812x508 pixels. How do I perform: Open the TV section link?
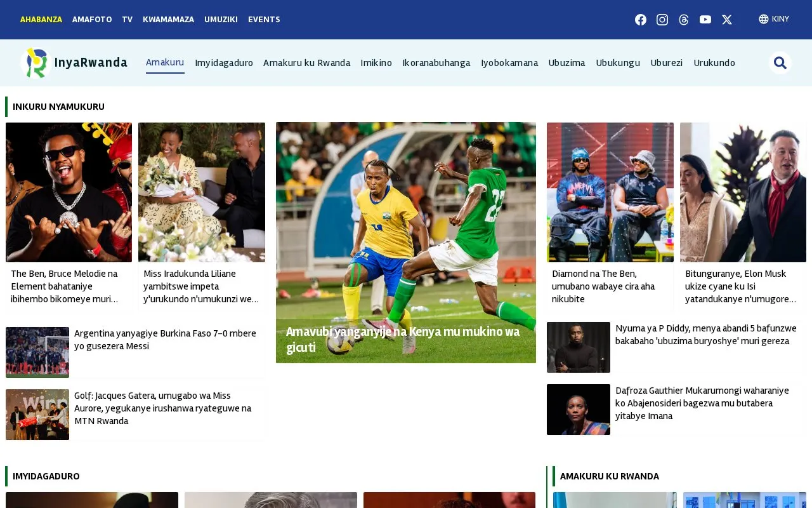128,20
